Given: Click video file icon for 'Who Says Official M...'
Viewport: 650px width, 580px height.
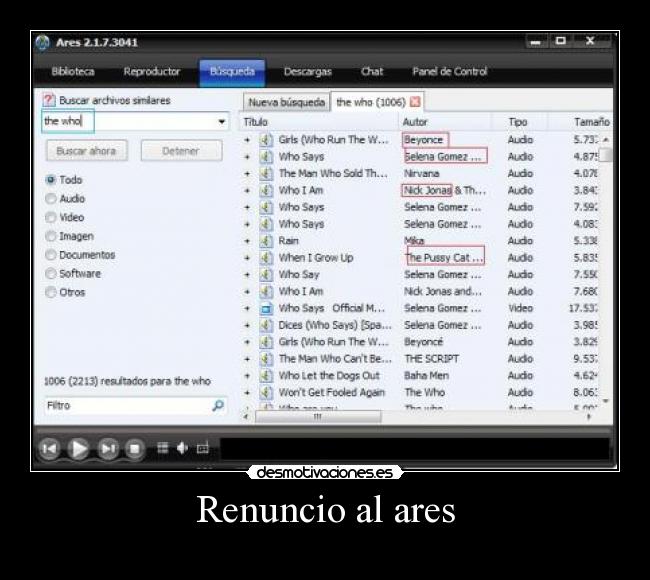Looking at the screenshot, I should 266,308.
